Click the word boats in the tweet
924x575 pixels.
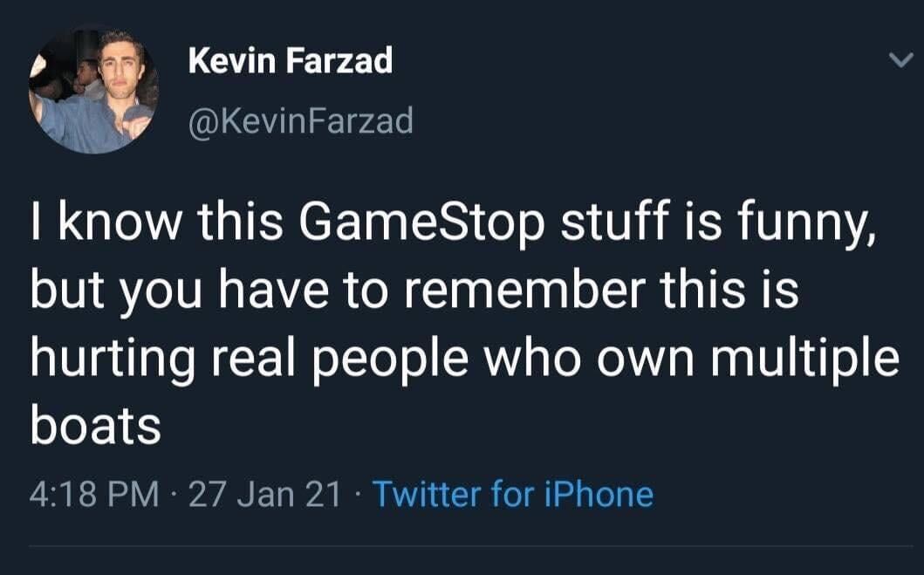(96, 426)
